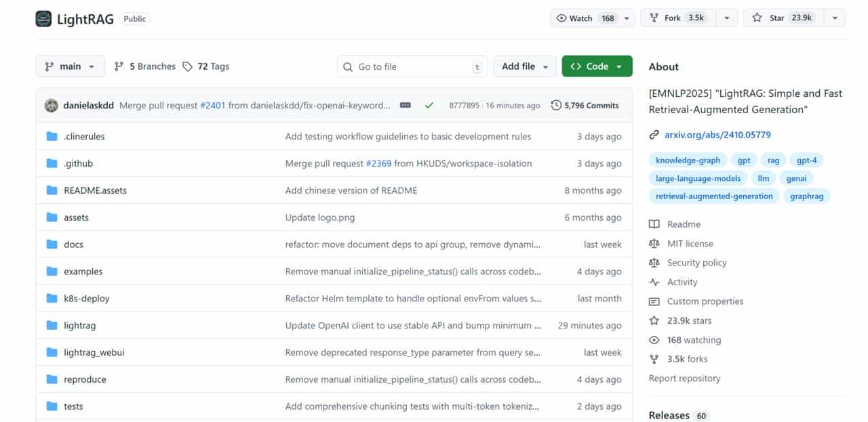This screenshot has height=422, width=868.
Task: Expand the commit message ellipsis icon
Action: [406, 106]
